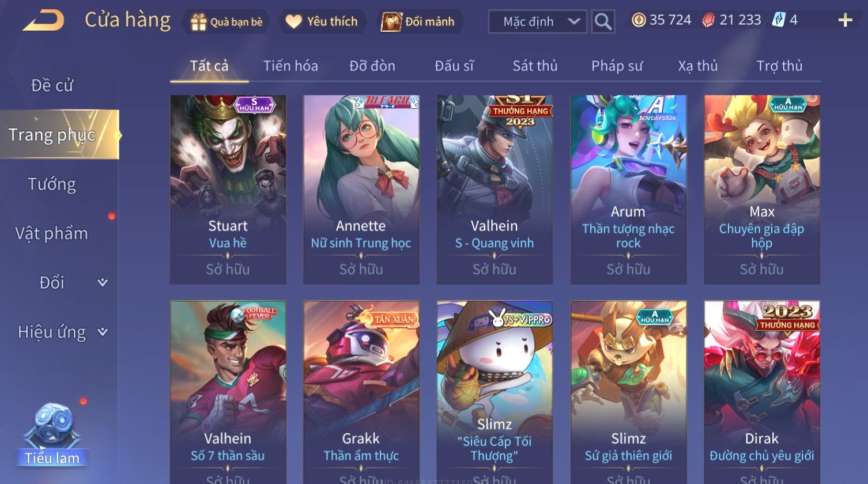This screenshot has width=868, height=484.
Task: Open Yêu thích heart favorites
Action: click(x=294, y=22)
